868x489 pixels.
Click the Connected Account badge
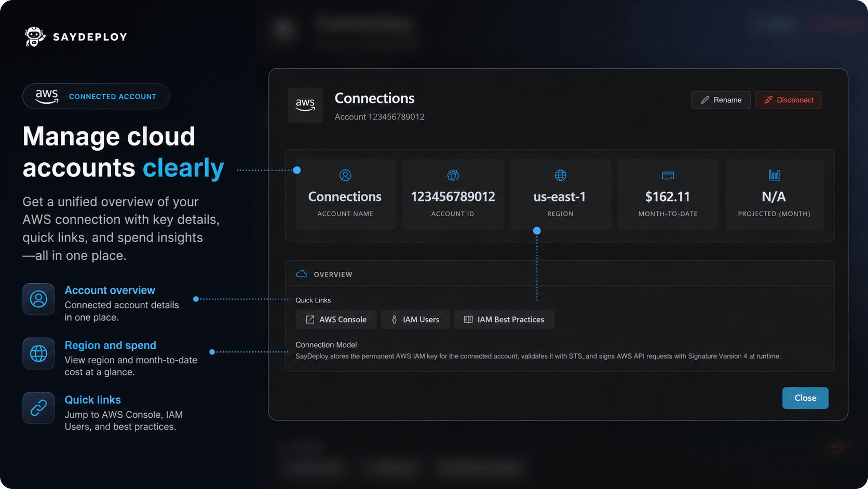tap(96, 96)
